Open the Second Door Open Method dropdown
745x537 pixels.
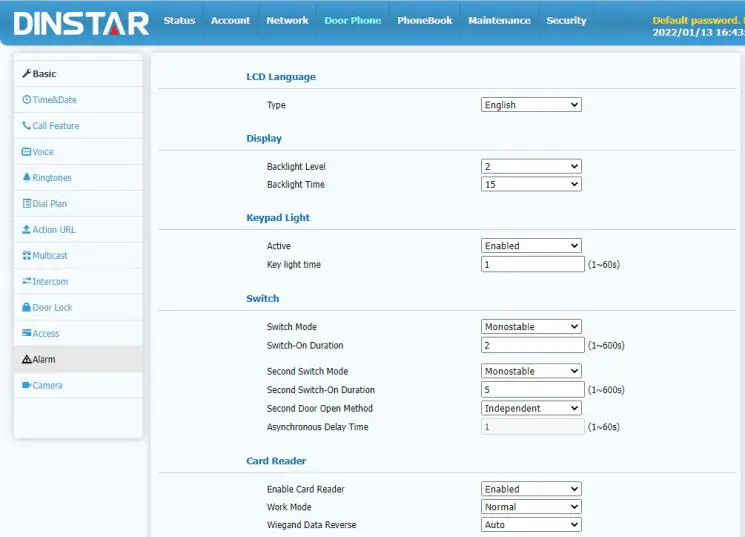tap(531, 408)
